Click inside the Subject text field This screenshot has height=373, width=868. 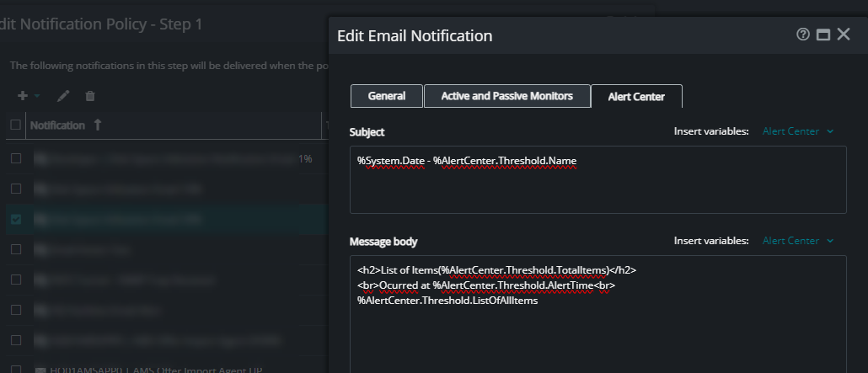[x=597, y=180]
